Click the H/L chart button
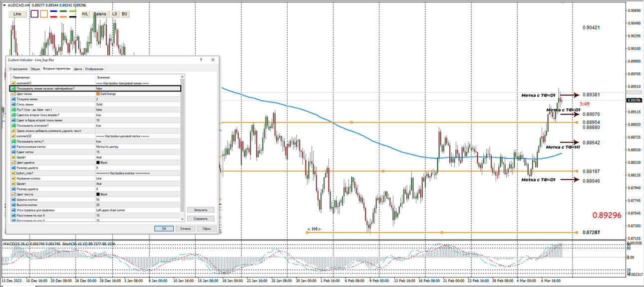Image resolution: width=644 pixels, height=287 pixels. click(x=85, y=13)
